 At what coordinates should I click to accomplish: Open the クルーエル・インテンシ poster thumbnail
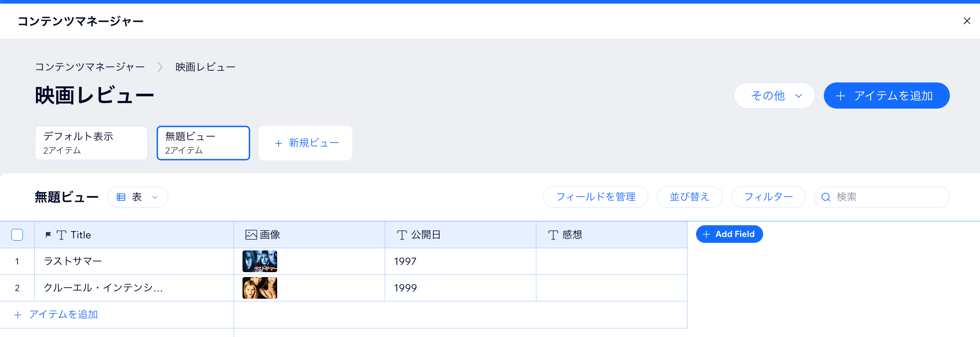click(x=260, y=288)
